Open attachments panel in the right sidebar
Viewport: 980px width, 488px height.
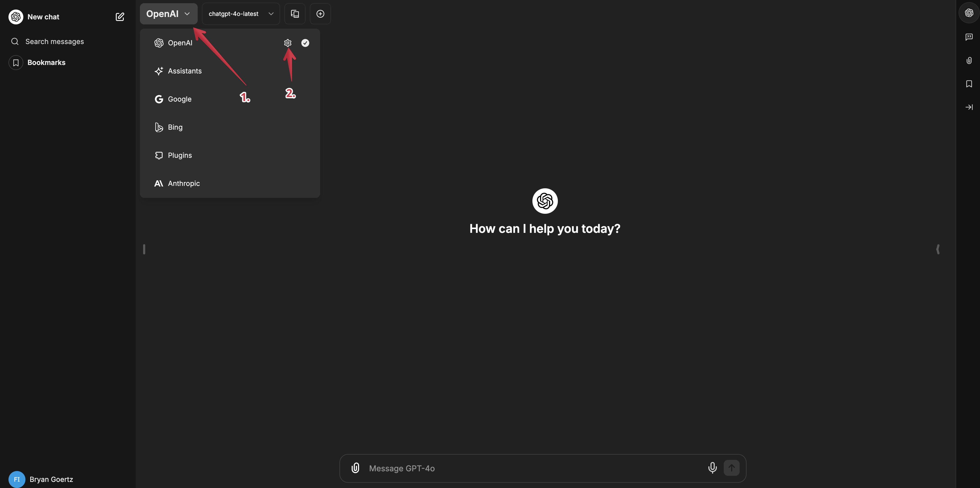pyautogui.click(x=969, y=60)
